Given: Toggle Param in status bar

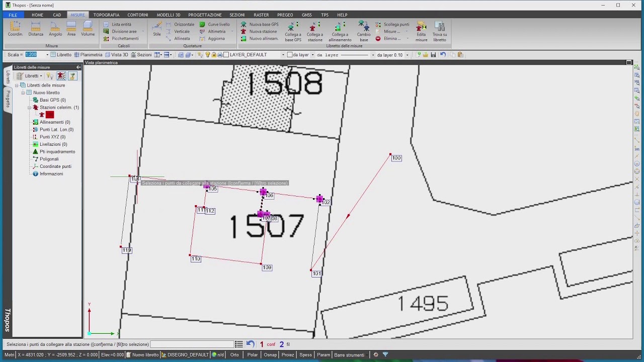Looking at the screenshot, I should tap(324, 354).
